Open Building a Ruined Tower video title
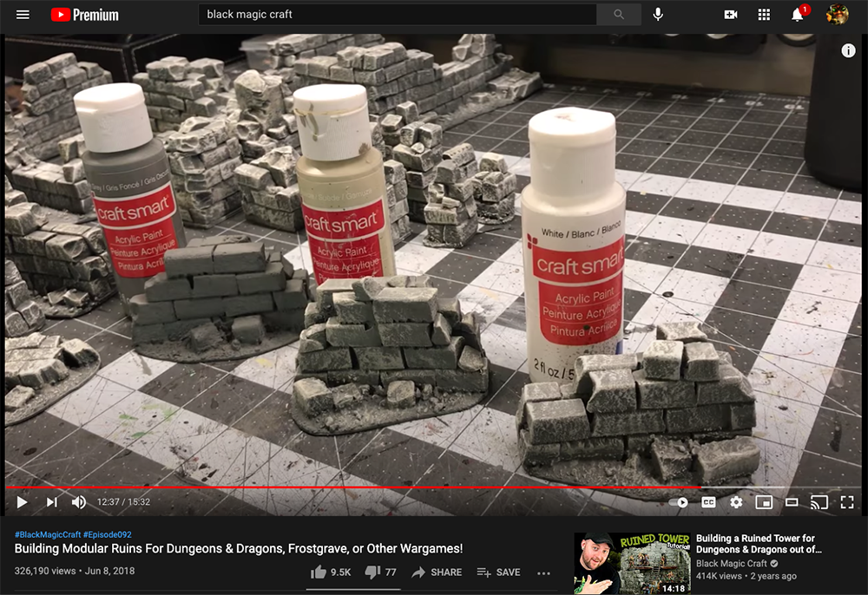 tap(759, 544)
